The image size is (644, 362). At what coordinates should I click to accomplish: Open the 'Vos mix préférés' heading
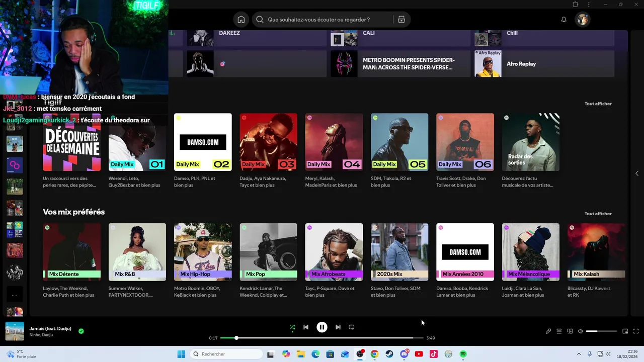[74, 212]
